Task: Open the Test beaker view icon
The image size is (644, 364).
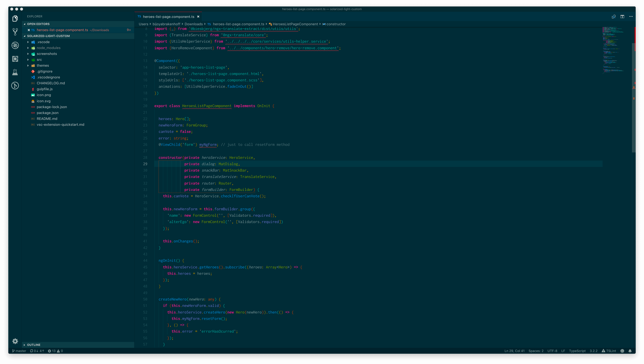Action: (x=15, y=72)
